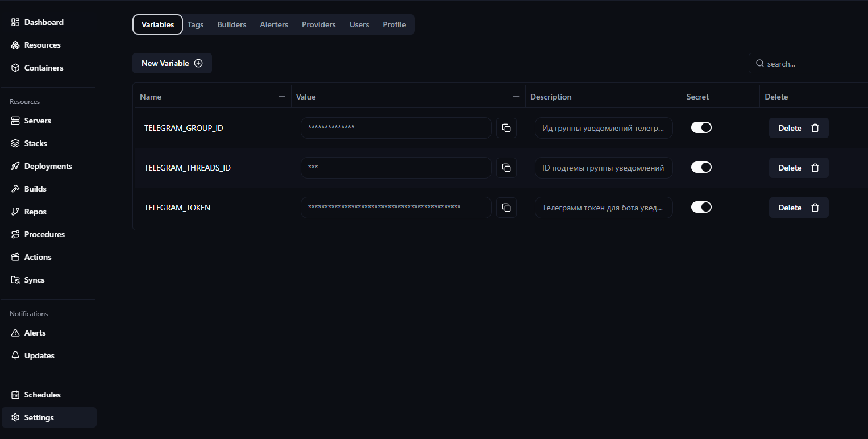Switch to the Users tab
This screenshot has height=439, width=868.
click(x=359, y=24)
